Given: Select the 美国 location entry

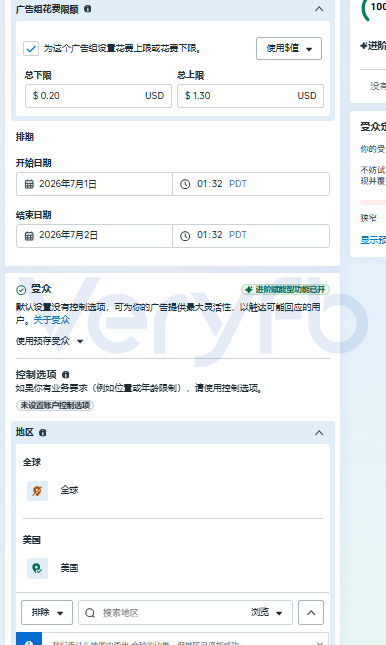Looking at the screenshot, I should coord(69,568).
